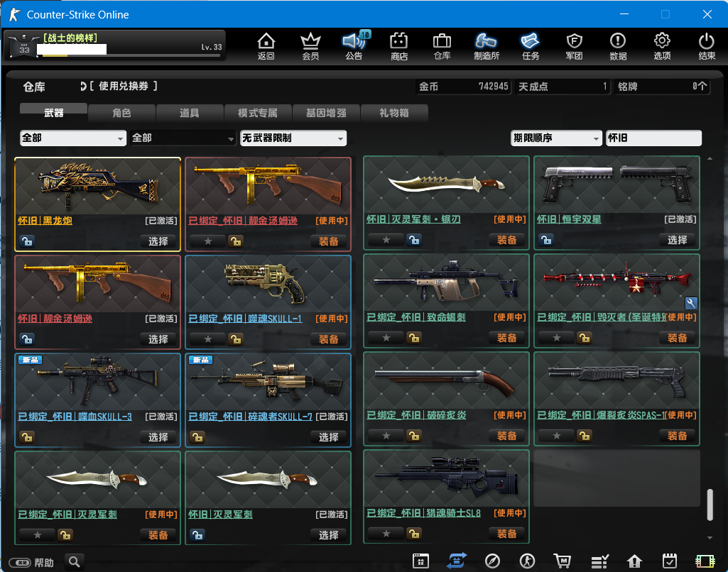Toggle favorite star on 爆裂炎炎SPAS card

click(556, 436)
